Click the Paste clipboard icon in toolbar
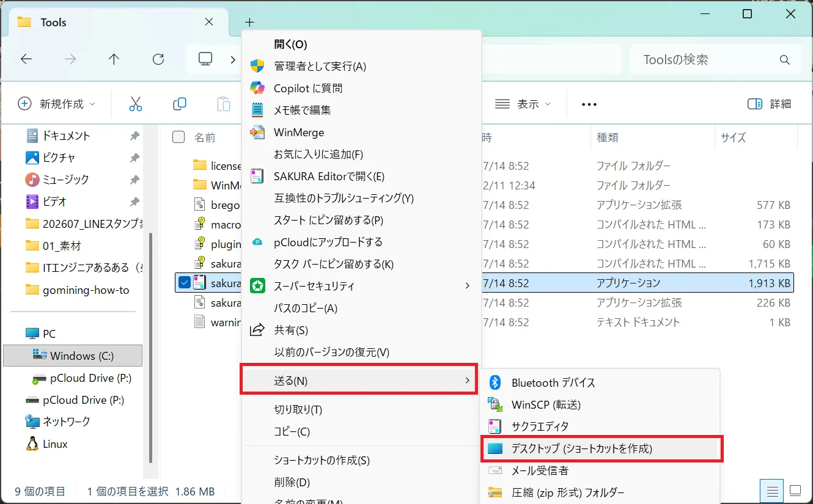This screenshot has height=504, width=813. click(224, 104)
